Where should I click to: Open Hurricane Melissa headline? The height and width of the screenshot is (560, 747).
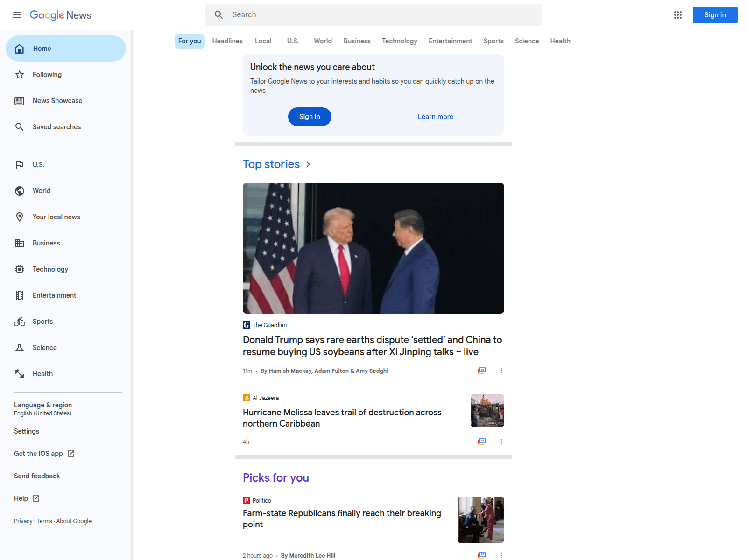pos(342,418)
